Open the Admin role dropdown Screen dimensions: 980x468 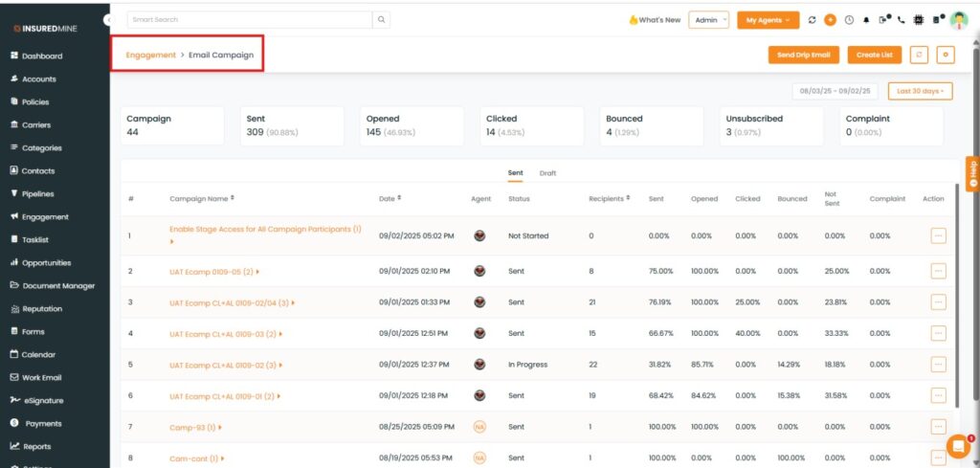coord(708,20)
